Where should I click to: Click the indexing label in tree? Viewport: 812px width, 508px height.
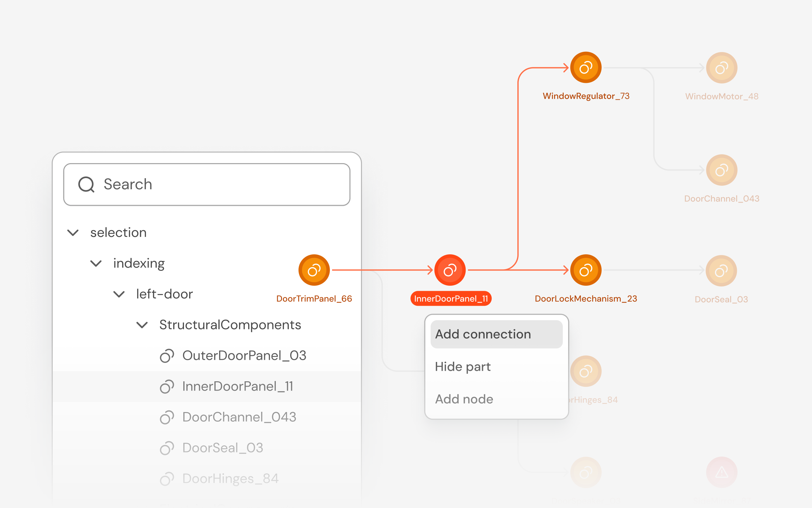click(139, 264)
